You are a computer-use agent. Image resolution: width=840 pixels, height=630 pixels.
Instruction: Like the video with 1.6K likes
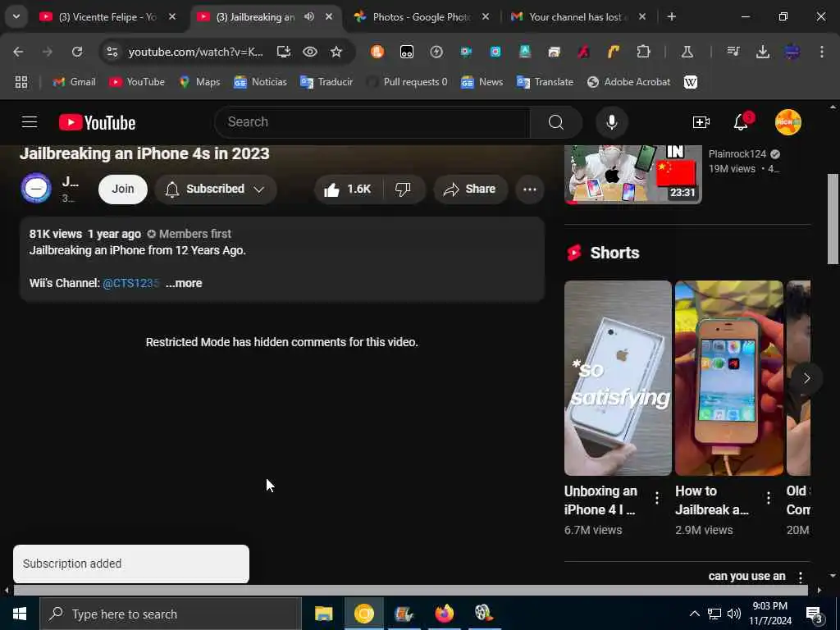click(348, 189)
